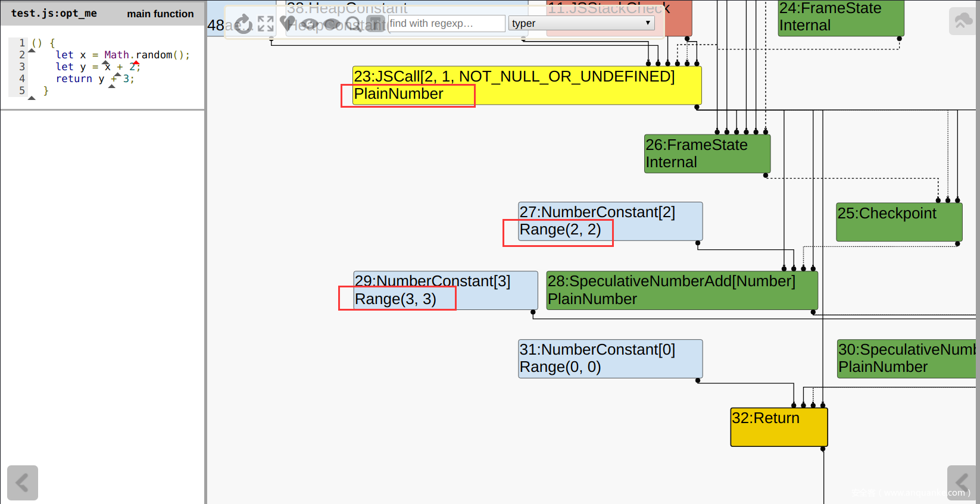Viewport: 980px width, 504px height.
Task: Click the red source position marker
Action: (x=136, y=62)
